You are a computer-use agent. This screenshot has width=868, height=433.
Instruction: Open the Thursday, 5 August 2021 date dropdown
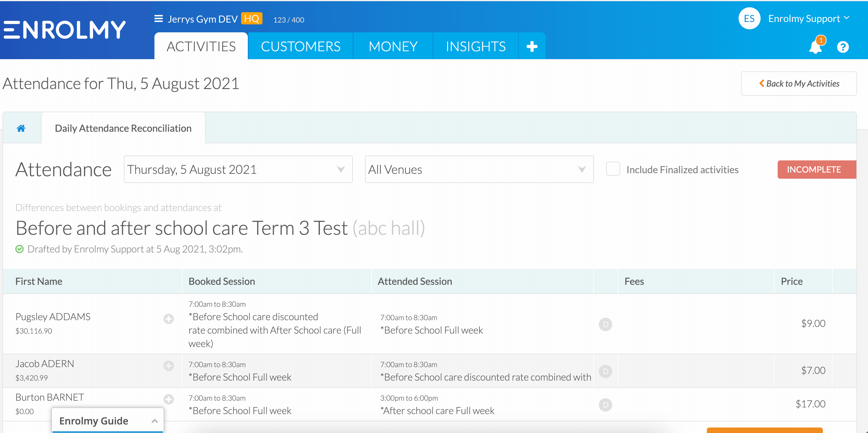point(238,169)
